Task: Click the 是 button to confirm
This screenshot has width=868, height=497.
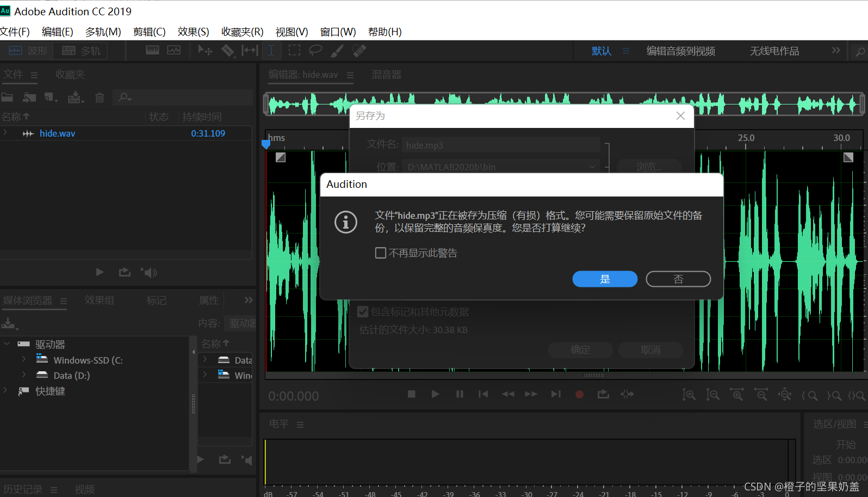Action: (605, 279)
